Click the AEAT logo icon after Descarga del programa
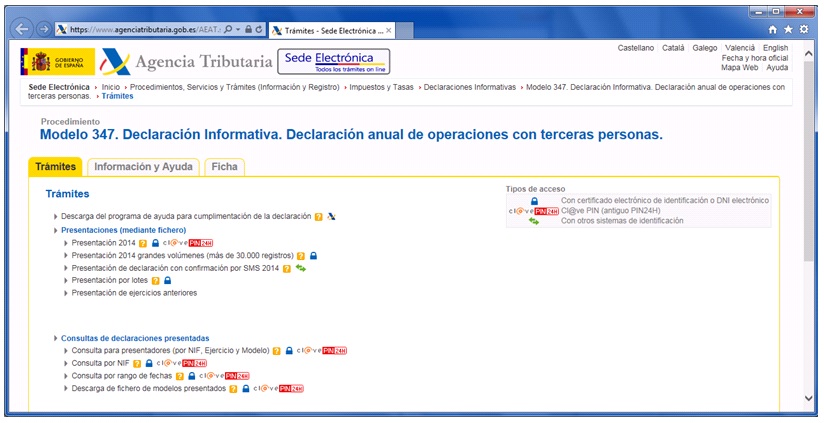Screen dimensions: 824x423 331,217
